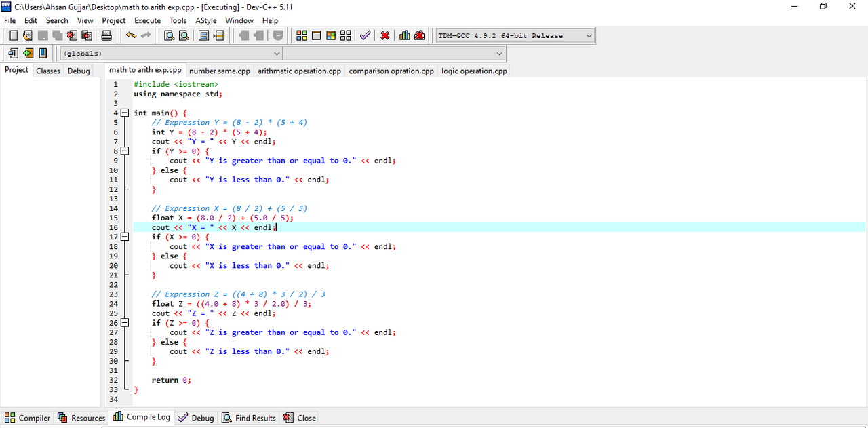
Task: Collapse the main() fold marker at line 4
Action: pyautogui.click(x=124, y=113)
